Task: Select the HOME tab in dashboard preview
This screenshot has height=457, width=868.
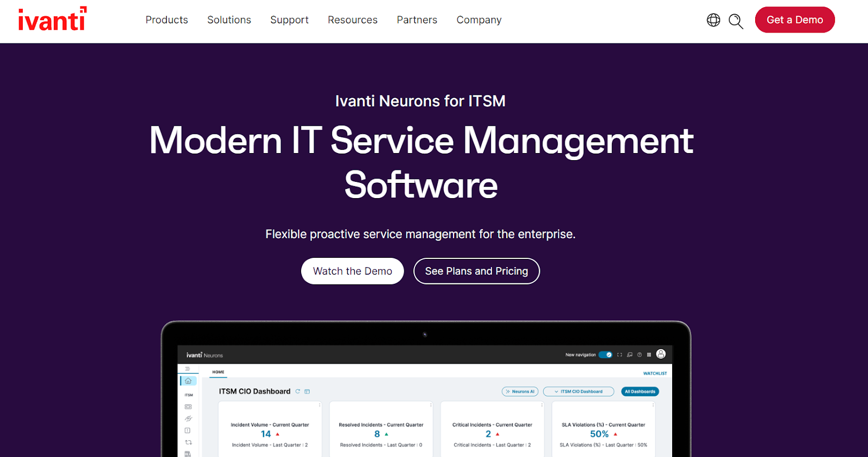Action: pos(218,372)
